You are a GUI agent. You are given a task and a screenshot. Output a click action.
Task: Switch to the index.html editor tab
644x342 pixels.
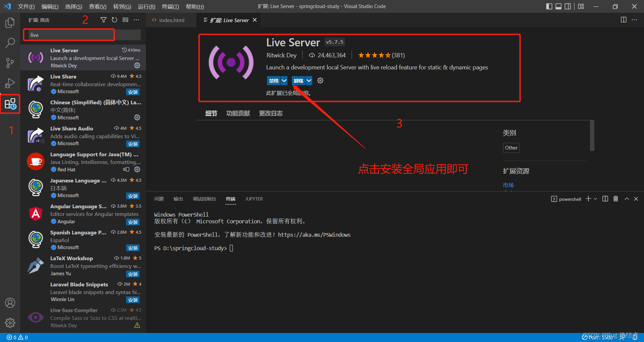coord(171,20)
